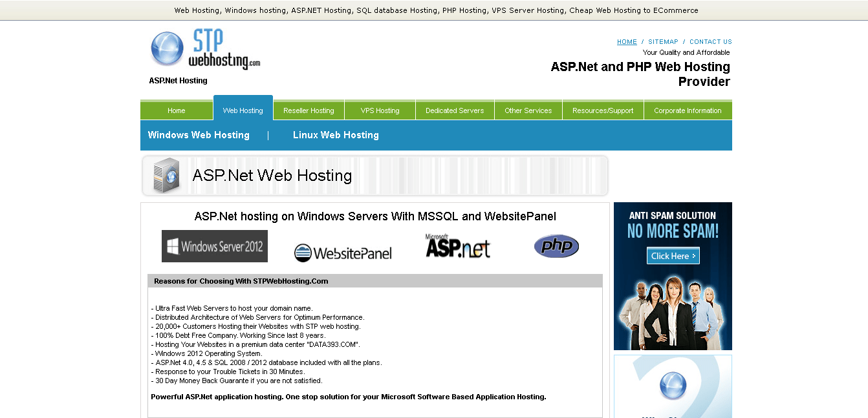868x418 pixels.
Task: Click the 'NO MORE SPAM!' banner headline
Action: pos(673,231)
